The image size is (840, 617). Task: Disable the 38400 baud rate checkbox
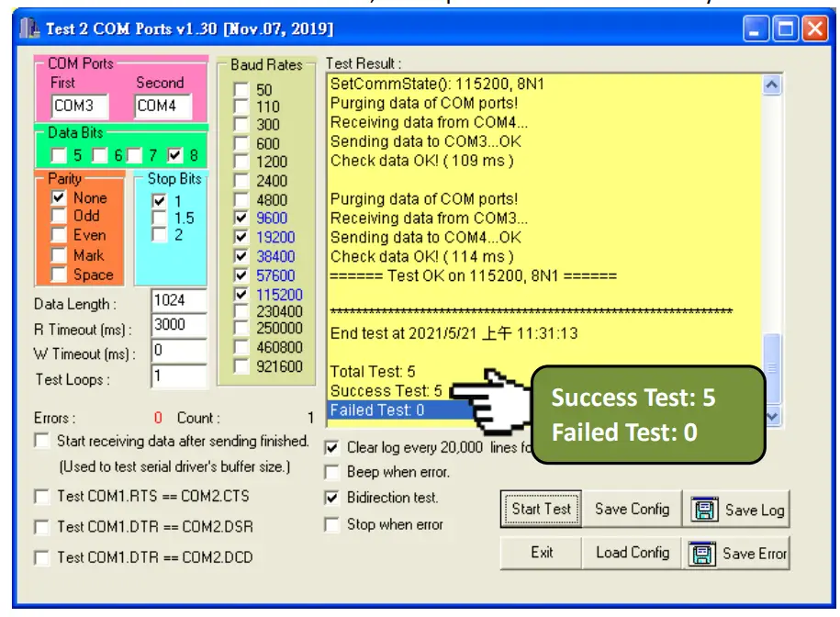241,256
